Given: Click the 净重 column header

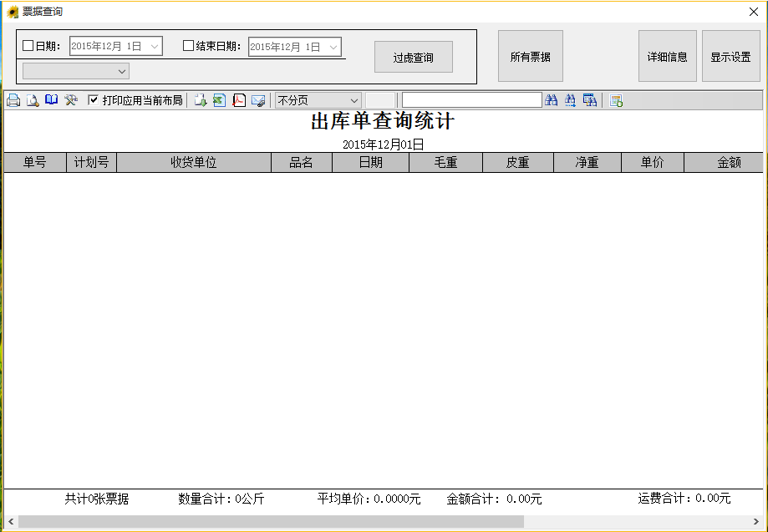Looking at the screenshot, I should pyautogui.click(x=587, y=163).
